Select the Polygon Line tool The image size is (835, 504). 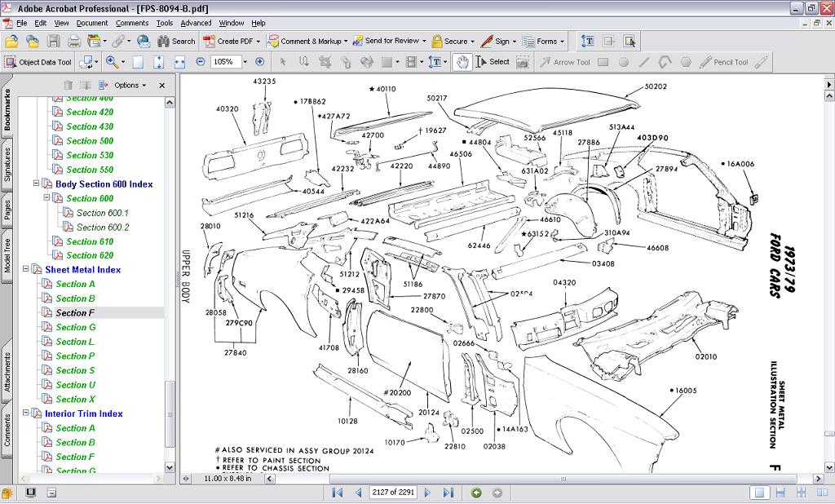[x=665, y=62]
